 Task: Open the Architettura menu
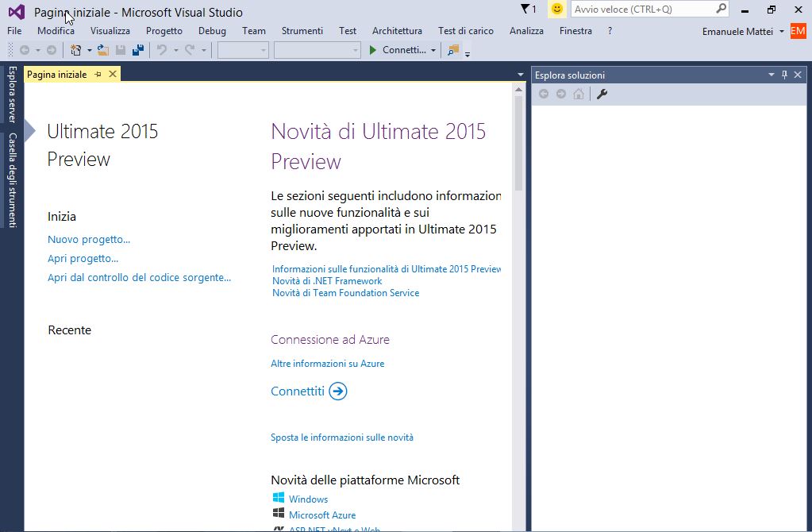tap(397, 31)
